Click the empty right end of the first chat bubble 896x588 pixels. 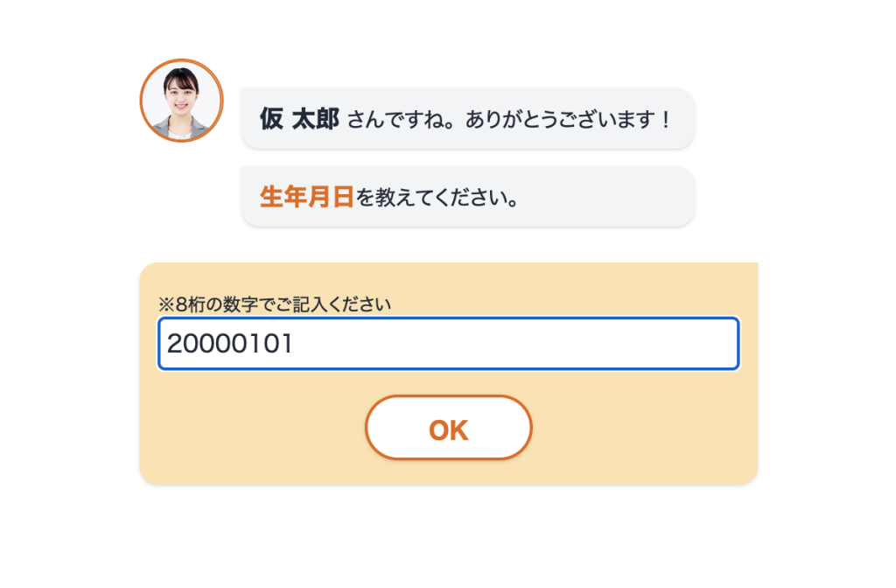click(683, 120)
